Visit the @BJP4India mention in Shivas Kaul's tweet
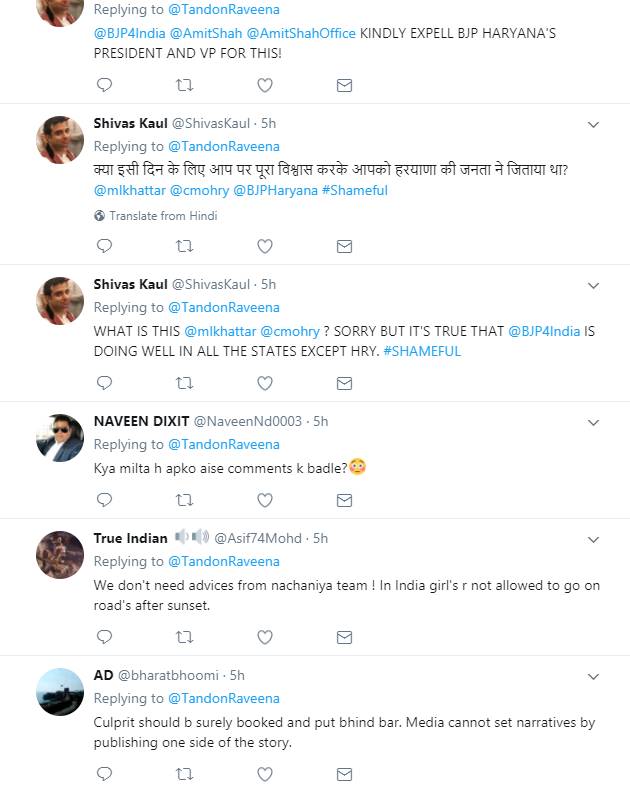 pyautogui.click(x=552, y=330)
